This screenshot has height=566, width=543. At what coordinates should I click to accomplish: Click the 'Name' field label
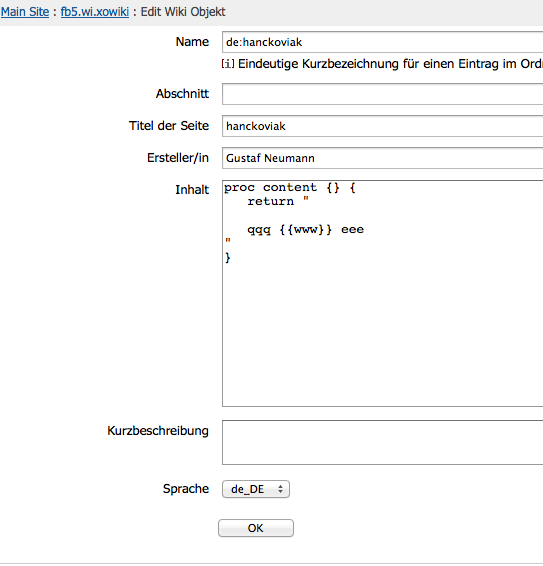[192, 42]
